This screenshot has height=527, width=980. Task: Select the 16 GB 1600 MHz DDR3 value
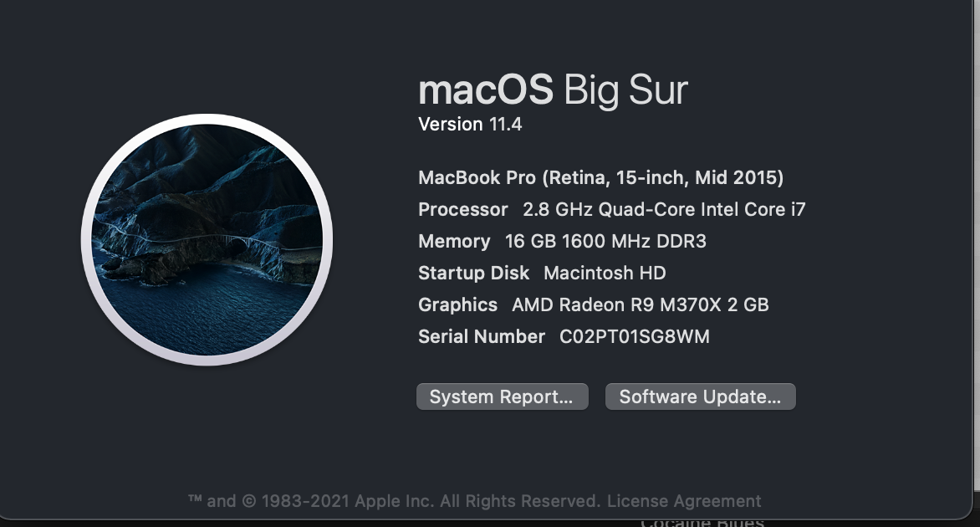tap(605, 241)
